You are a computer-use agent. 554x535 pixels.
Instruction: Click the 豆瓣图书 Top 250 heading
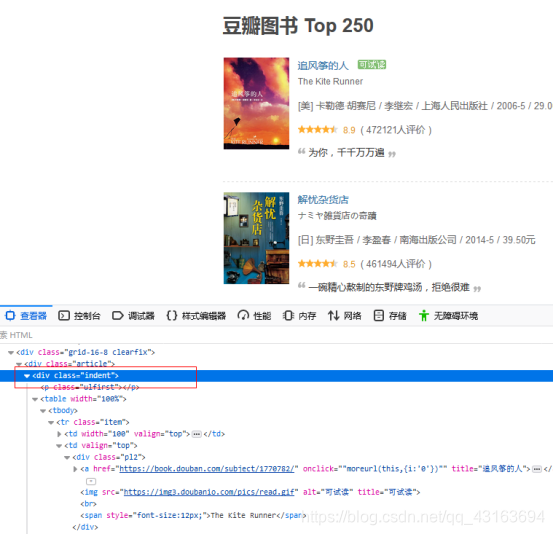pyautogui.click(x=298, y=26)
